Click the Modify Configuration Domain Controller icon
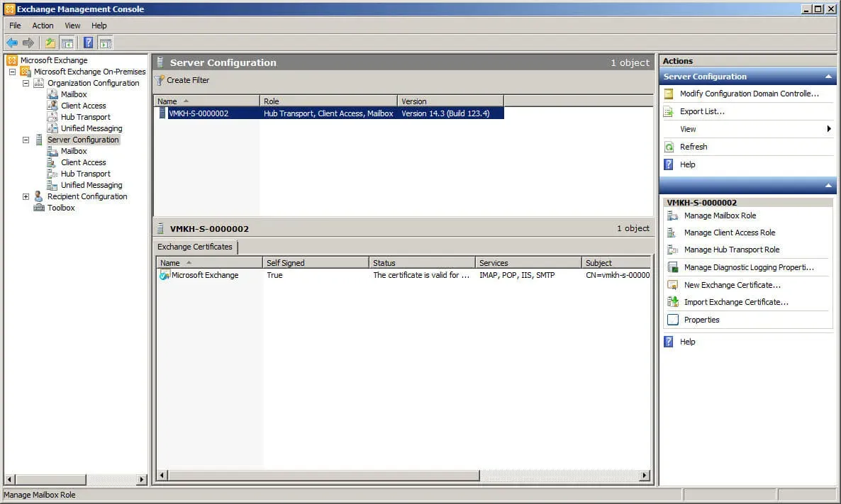Viewport: 841px width, 504px height. [x=669, y=94]
